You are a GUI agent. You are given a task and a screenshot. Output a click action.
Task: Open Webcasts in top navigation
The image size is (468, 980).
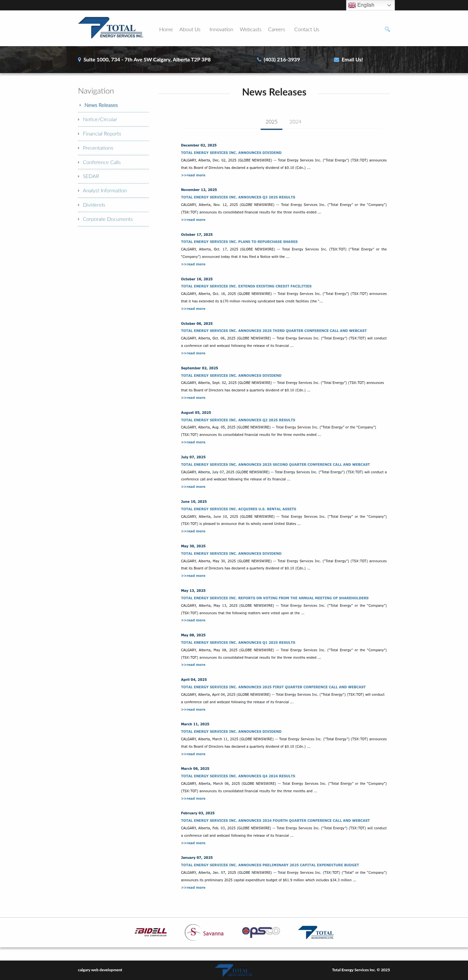250,29
